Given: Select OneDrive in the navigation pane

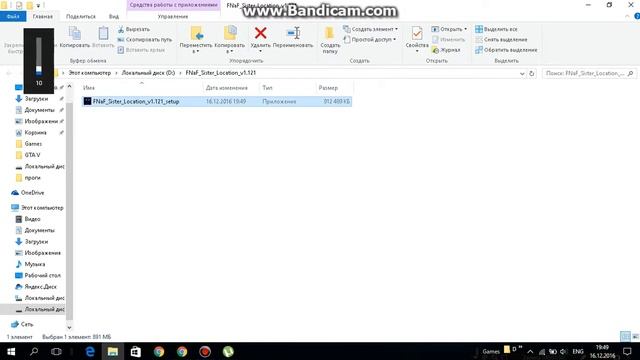Looking at the screenshot, I should [32, 193].
